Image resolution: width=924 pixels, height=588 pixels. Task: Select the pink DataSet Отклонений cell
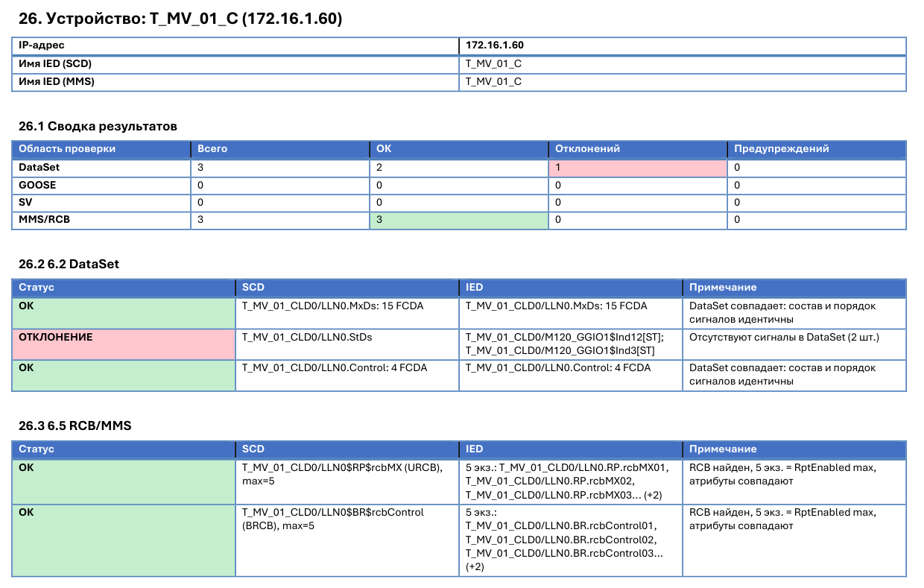coord(638,168)
